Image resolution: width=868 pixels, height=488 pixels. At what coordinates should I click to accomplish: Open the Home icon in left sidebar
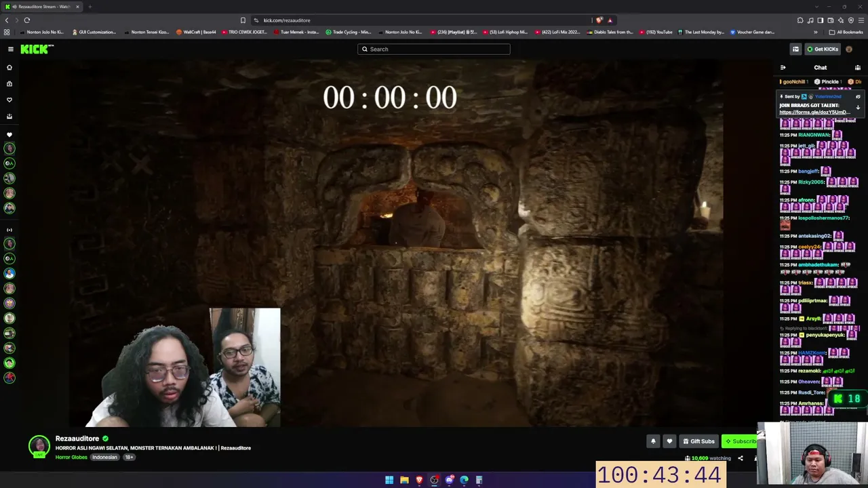pos(9,68)
